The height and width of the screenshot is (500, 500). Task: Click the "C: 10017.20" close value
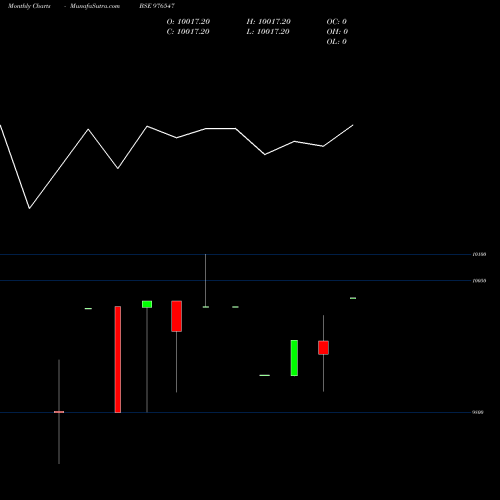[x=188, y=32]
